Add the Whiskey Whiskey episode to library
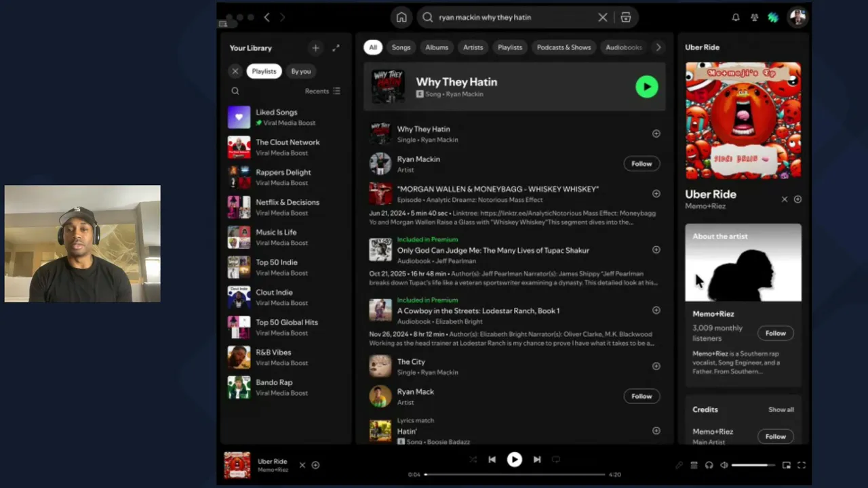The height and width of the screenshot is (488, 868). [x=656, y=193]
